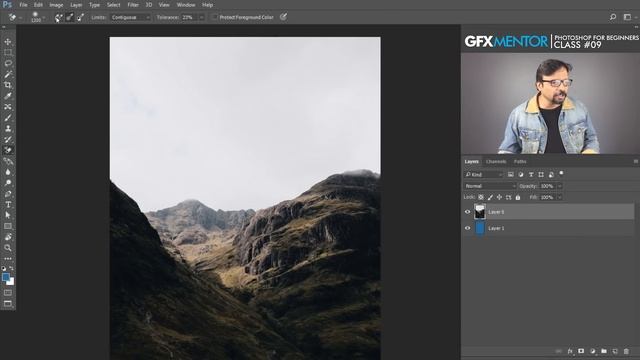Click the background white color swatch

[x=11, y=282]
